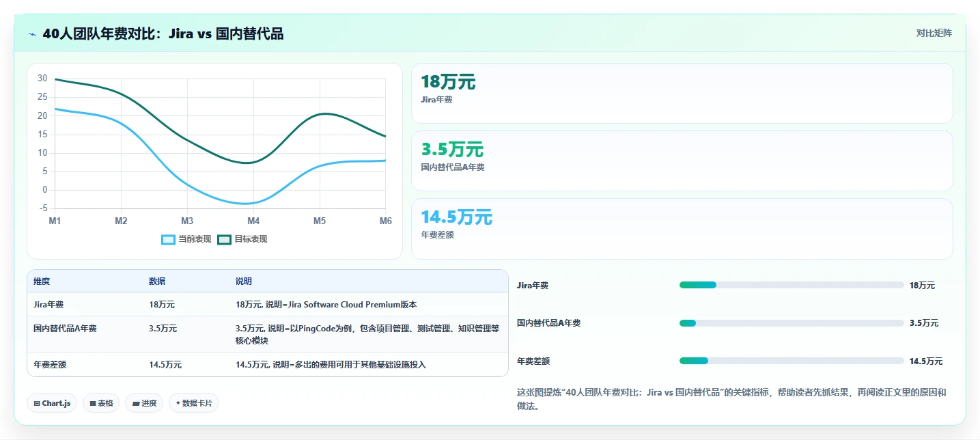Click the M3 axis label
This screenshot has width=980, height=440.
pos(187,221)
